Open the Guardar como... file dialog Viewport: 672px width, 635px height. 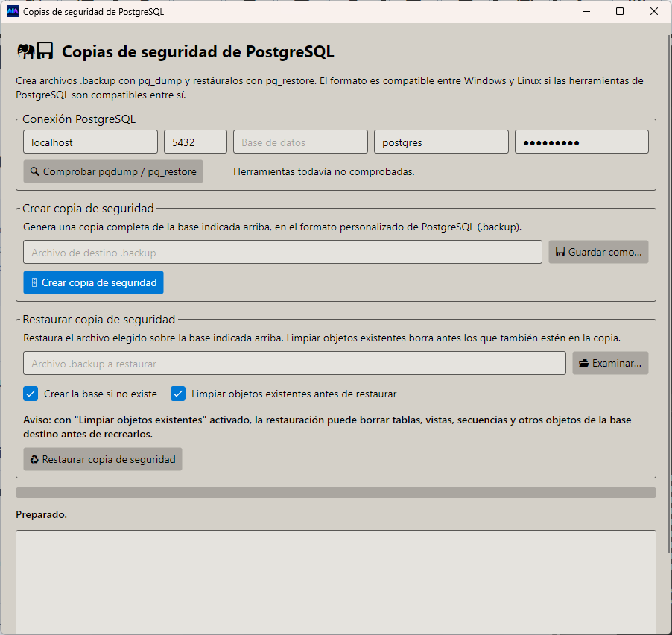(598, 252)
